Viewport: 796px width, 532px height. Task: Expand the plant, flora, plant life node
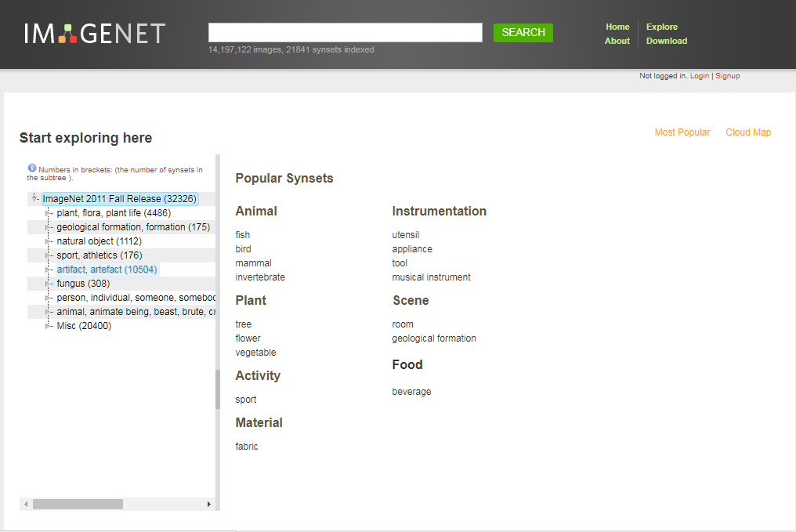coord(49,213)
